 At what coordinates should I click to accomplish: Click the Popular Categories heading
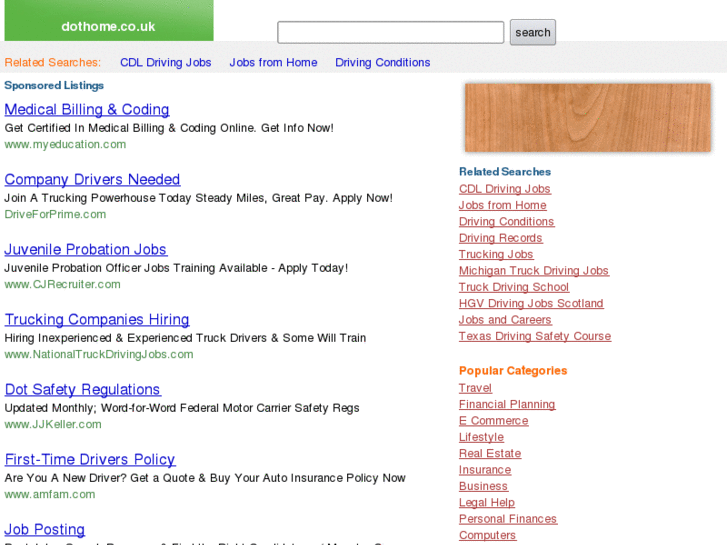point(513,371)
